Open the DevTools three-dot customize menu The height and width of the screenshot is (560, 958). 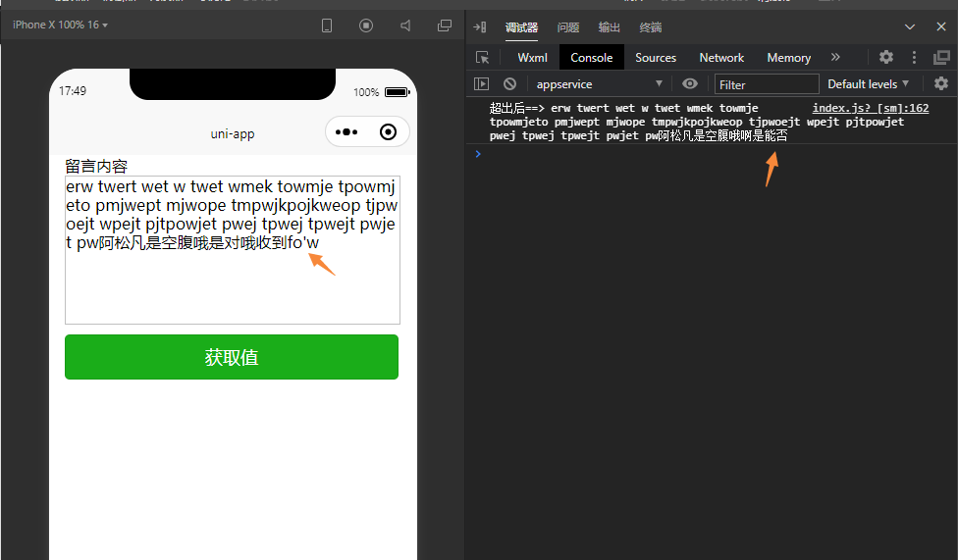pos(914,58)
